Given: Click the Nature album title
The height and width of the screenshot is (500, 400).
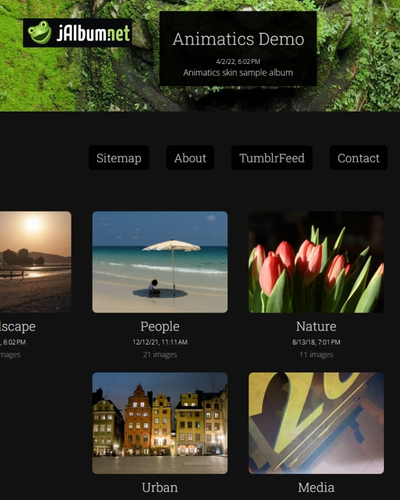Looking at the screenshot, I should pyautogui.click(x=316, y=326).
